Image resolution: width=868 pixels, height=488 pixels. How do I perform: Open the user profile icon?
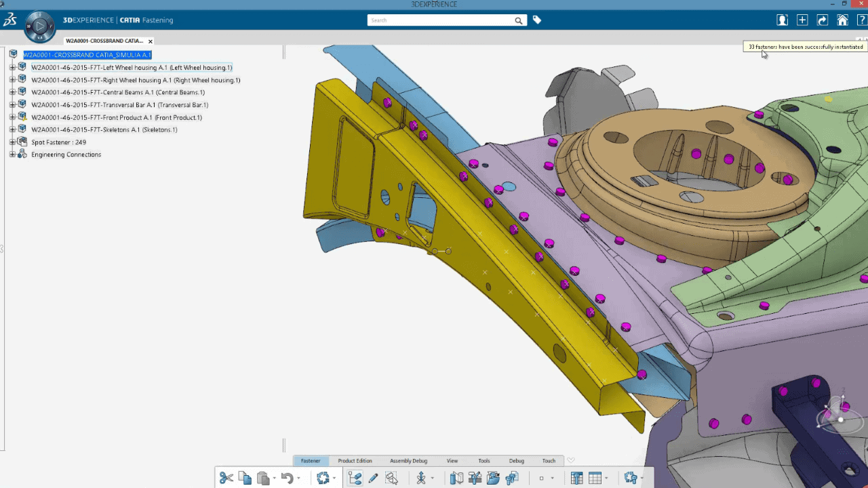(x=783, y=20)
